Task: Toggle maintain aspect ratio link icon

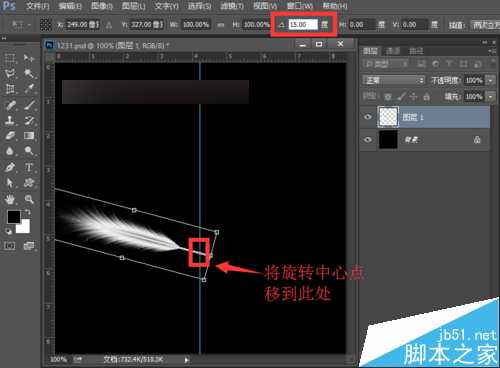Action: [220, 25]
